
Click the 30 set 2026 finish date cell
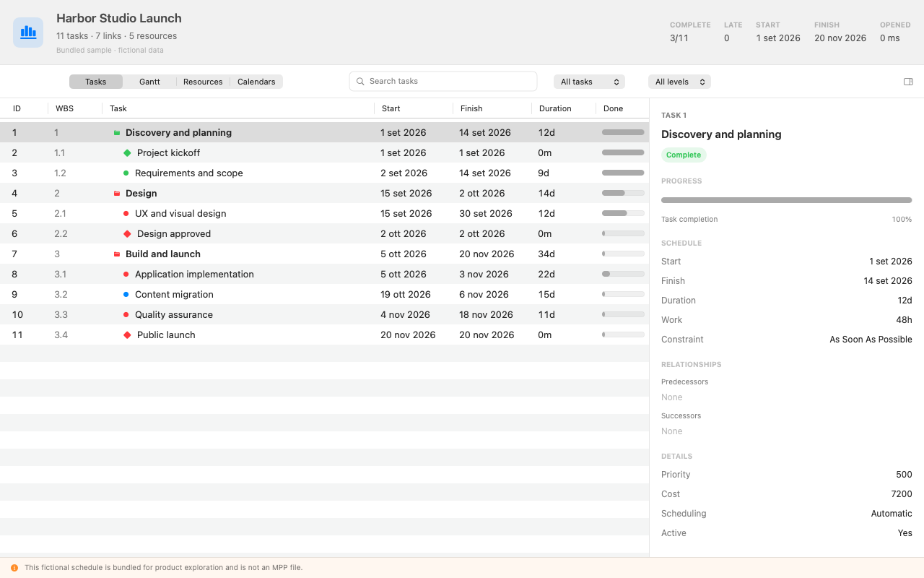[x=486, y=214]
